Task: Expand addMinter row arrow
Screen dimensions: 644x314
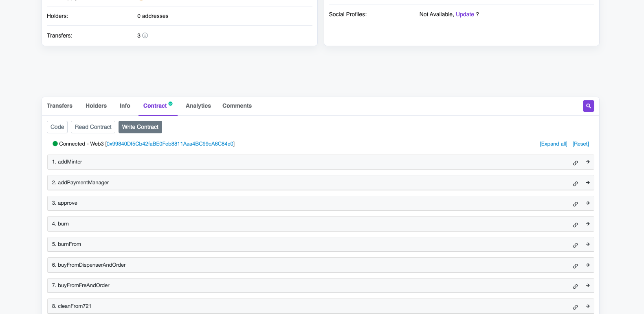Action: coord(588,162)
